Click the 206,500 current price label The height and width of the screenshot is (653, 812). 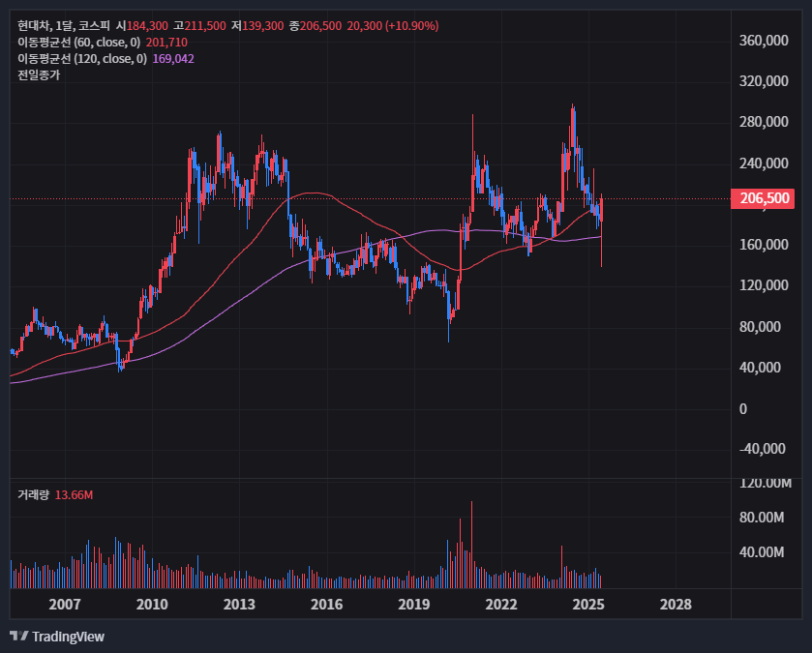tap(763, 198)
